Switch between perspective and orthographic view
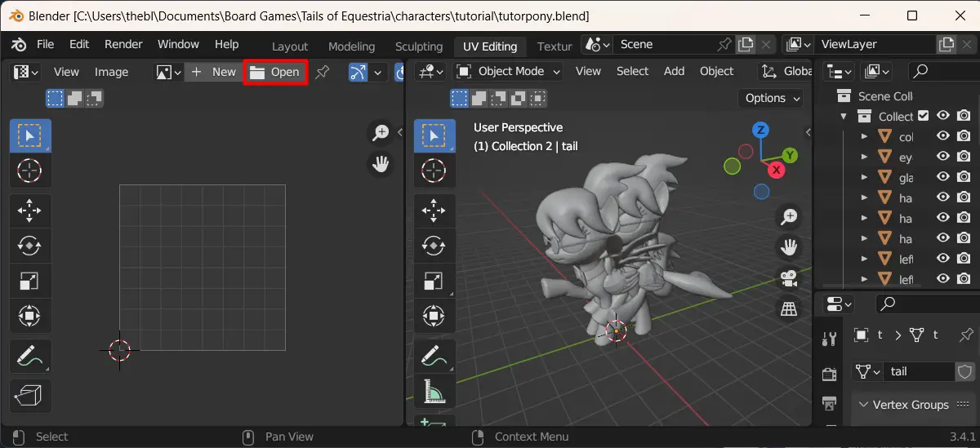This screenshot has width=980, height=448. (789, 308)
